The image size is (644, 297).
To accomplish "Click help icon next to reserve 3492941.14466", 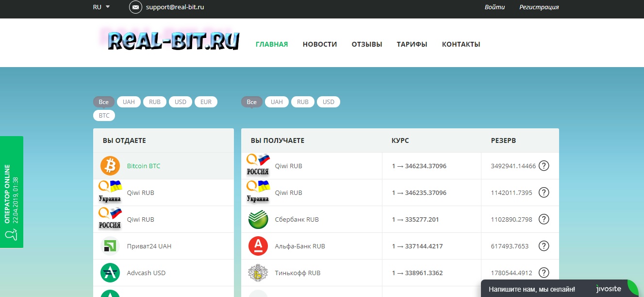I will pos(544,166).
